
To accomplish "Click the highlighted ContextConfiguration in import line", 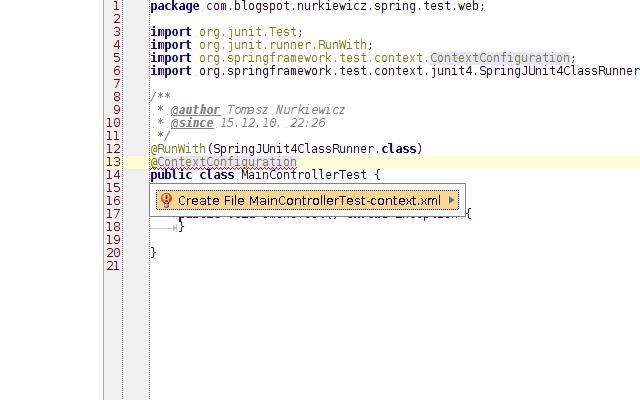I will tap(500, 58).
